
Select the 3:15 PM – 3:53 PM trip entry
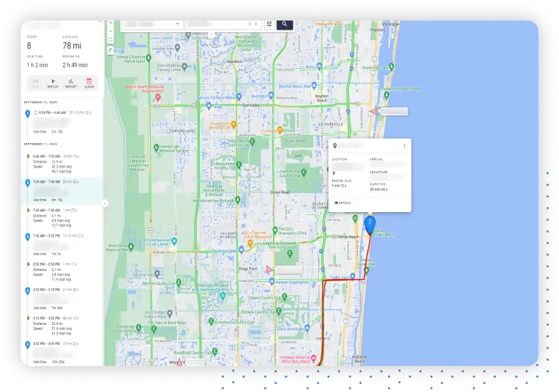[x=62, y=318]
